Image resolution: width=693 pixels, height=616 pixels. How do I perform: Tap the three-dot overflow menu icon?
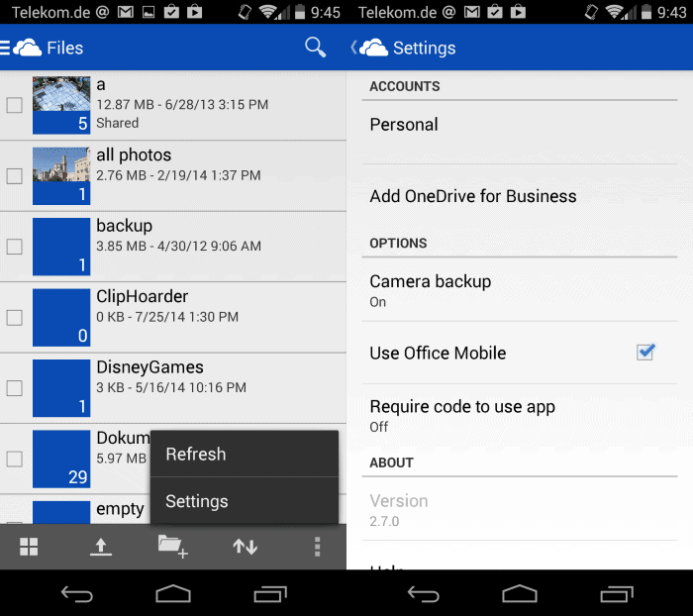[317, 547]
